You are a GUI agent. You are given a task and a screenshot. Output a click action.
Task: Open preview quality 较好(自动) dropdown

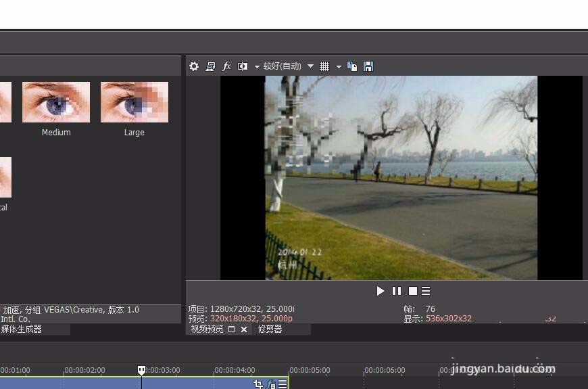288,66
